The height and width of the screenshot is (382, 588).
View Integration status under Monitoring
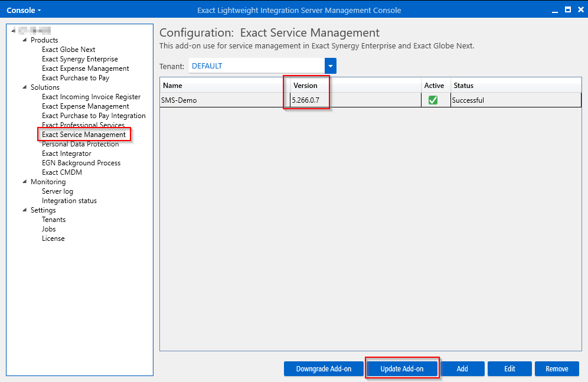pos(69,201)
